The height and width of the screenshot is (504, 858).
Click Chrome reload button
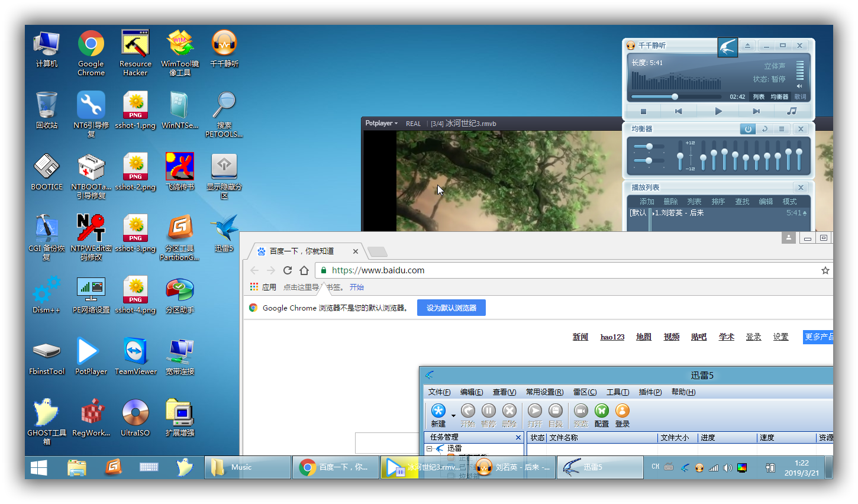coord(288,270)
